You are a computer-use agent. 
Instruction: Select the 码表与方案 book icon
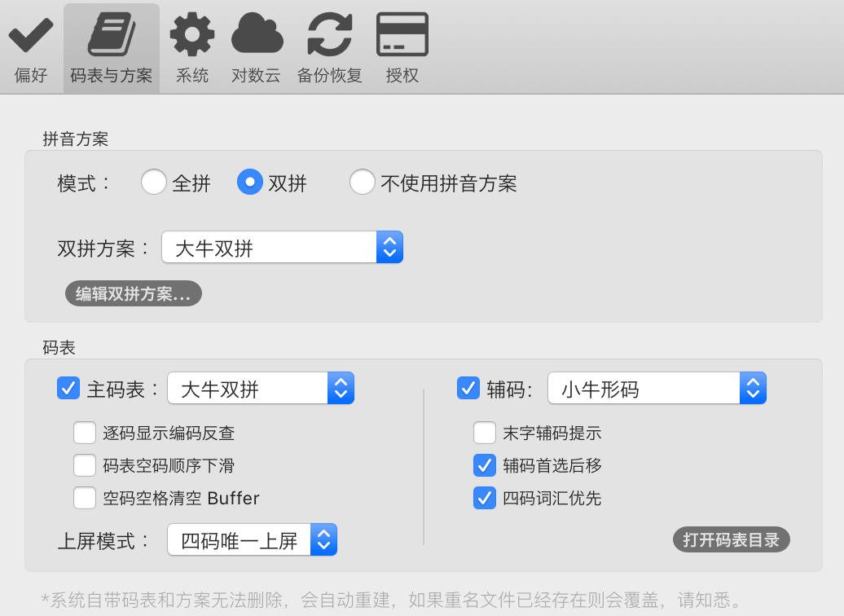tap(112, 48)
